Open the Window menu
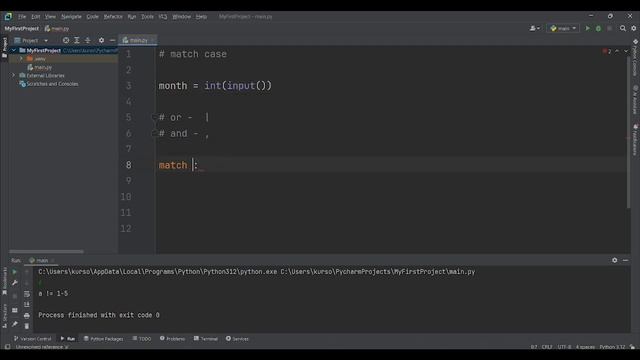The width and height of the screenshot is (640, 360). (x=182, y=17)
